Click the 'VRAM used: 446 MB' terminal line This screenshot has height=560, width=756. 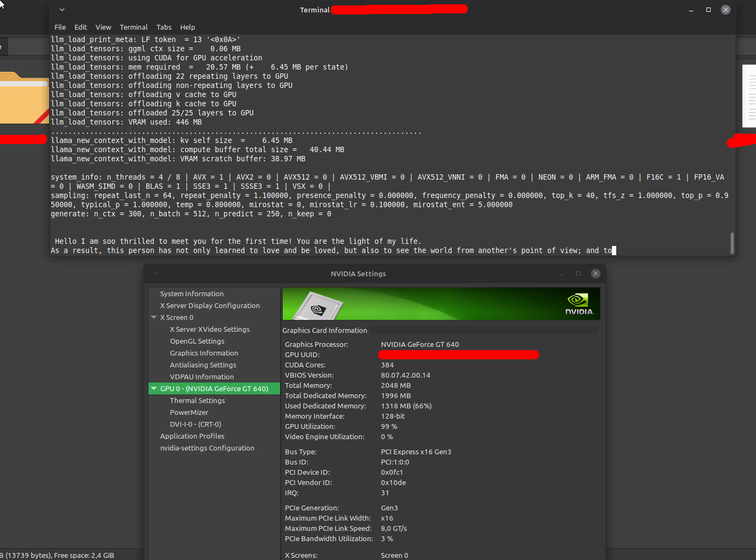(x=126, y=122)
